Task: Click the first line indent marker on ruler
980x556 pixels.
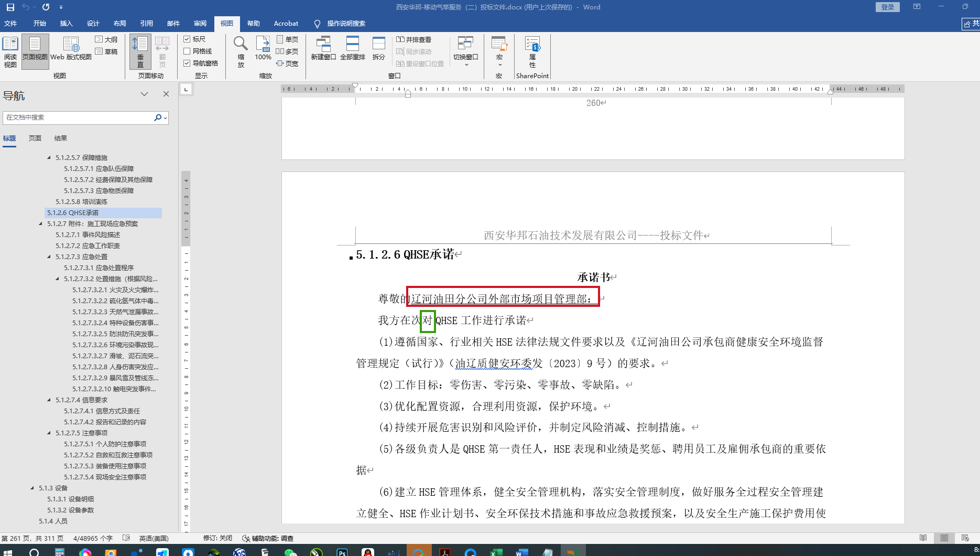Action: (355, 85)
